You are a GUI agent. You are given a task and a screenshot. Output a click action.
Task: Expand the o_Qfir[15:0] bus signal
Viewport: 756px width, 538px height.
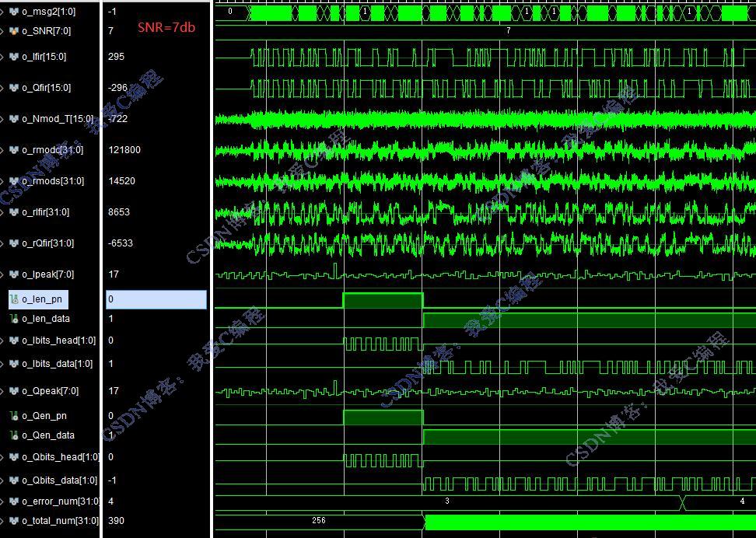point(2,88)
